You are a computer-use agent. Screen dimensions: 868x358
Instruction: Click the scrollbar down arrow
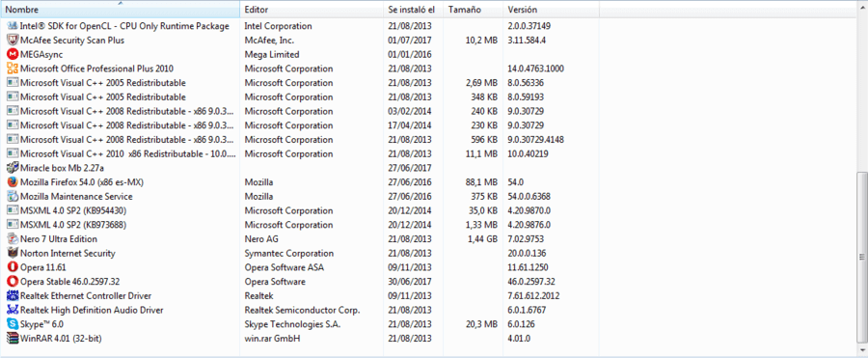(x=862, y=350)
